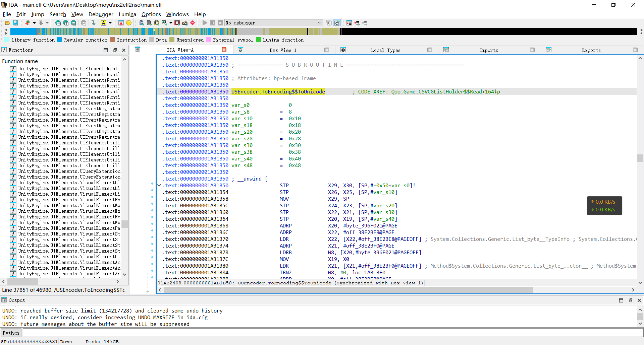
Task: Click the navigation band overview bar
Action: pyautogui.click(x=324, y=31)
